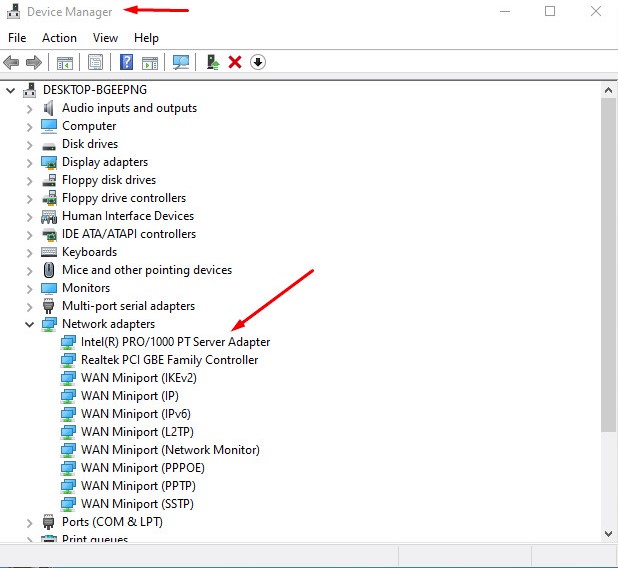Image resolution: width=618 pixels, height=568 pixels.
Task: Scan for hardware changes toolbar icon
Action: tap(181, 62)
